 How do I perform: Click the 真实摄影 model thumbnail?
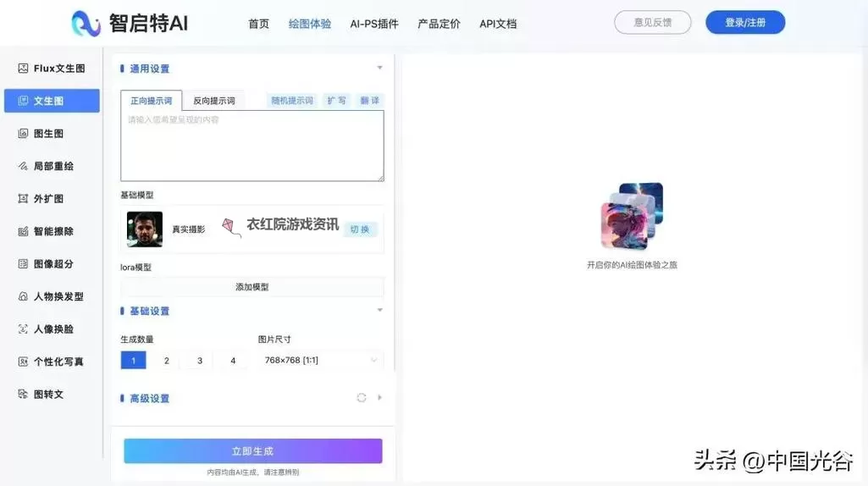point(145,229)
